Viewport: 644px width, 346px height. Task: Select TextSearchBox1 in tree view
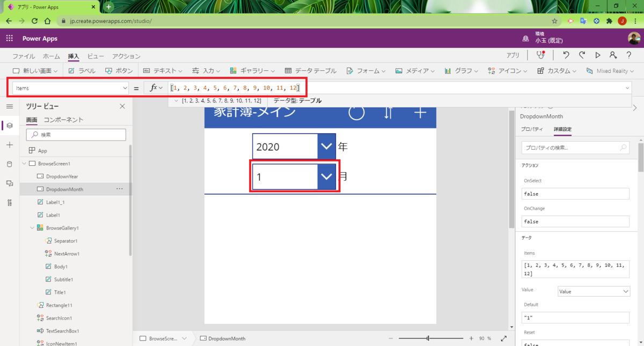(x=62, y=331)
